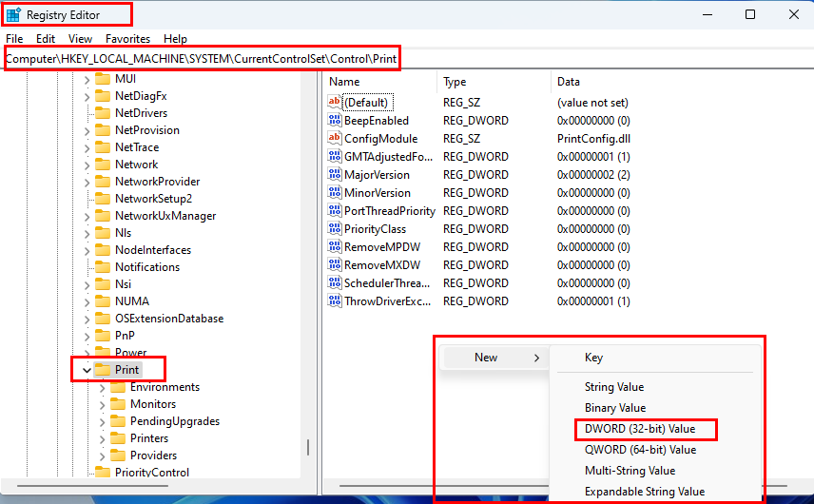
Task: Select the PriorityControl key
Action: 152,473
